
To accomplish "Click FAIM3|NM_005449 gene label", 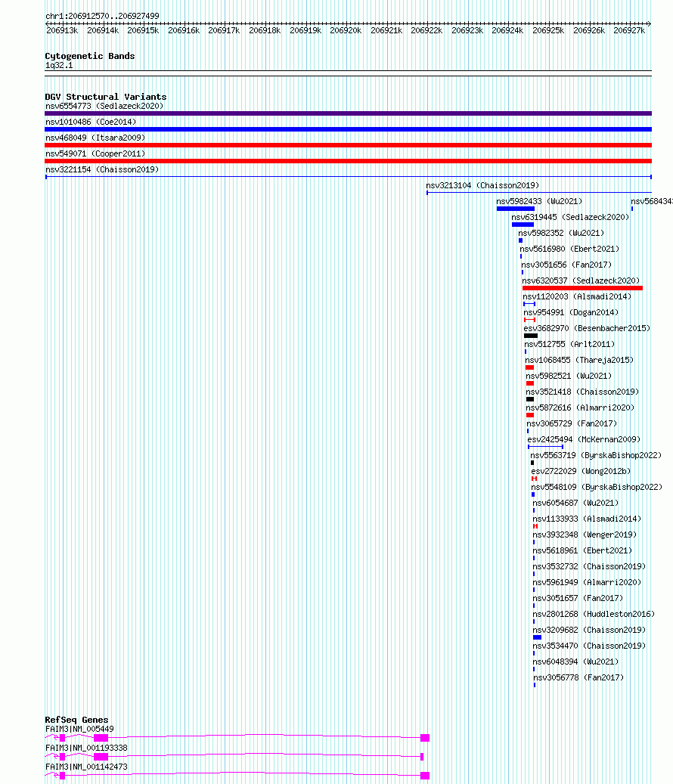I will pyautogui.click(x=79, y=729).
